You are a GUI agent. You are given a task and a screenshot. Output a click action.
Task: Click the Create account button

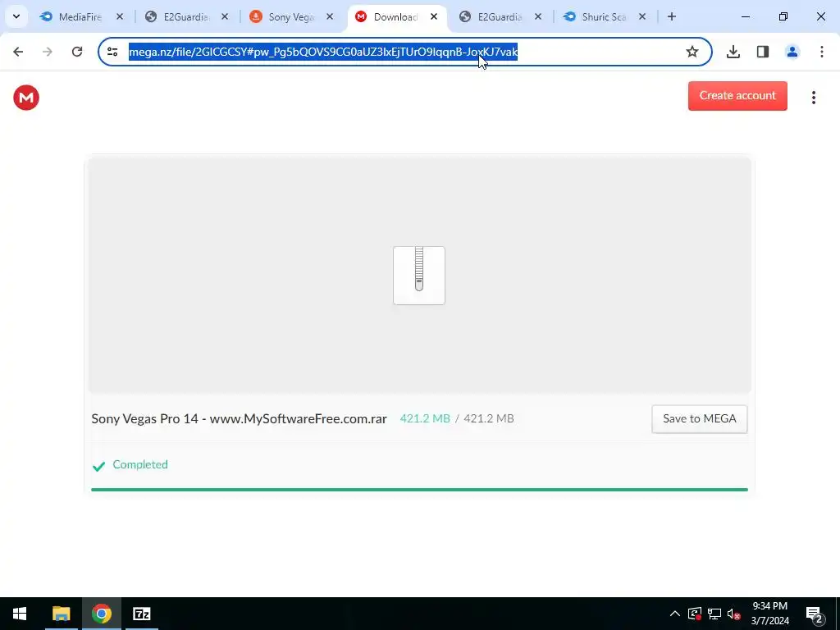tap(737, 96)
